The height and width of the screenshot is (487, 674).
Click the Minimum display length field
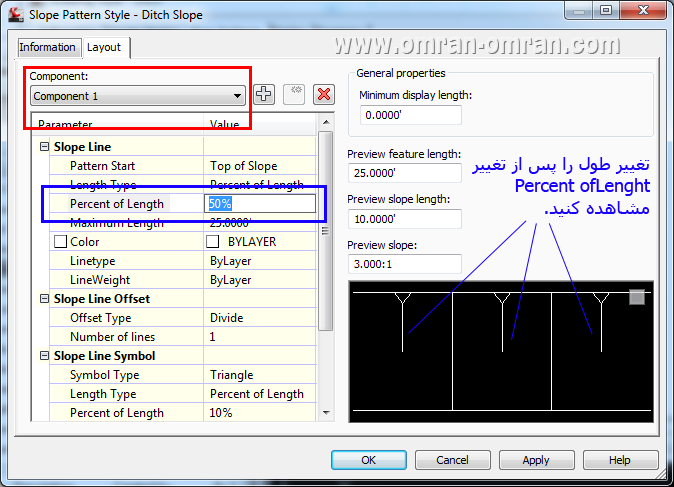[x=411, y=115]
